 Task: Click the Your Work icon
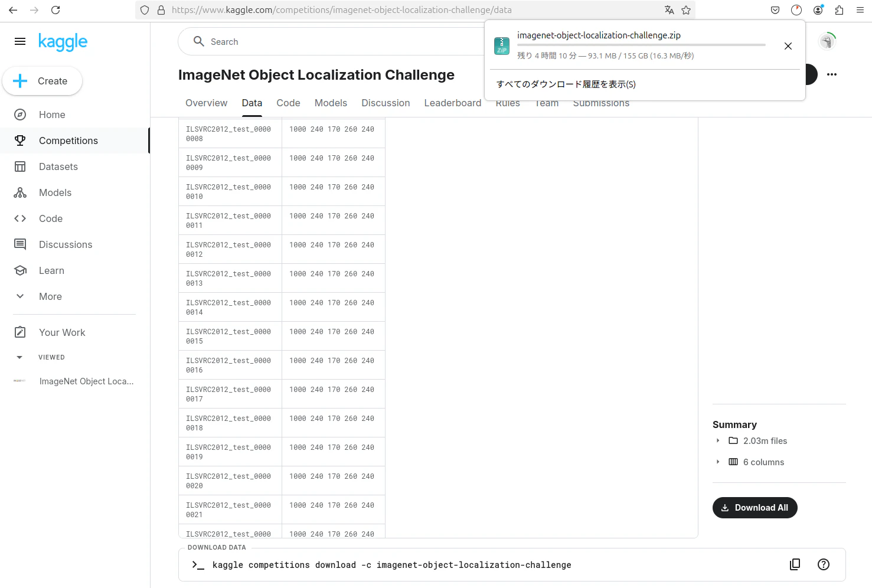point(20,332)
